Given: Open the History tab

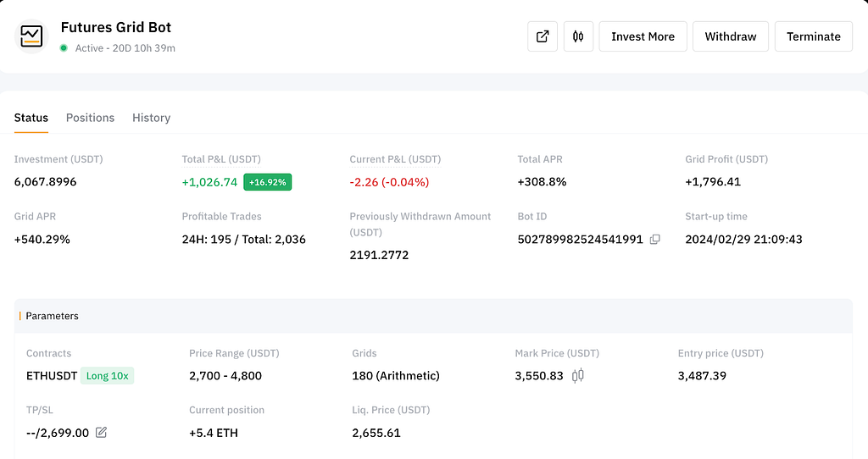Looking at the screenshot, I should point(151,118).
